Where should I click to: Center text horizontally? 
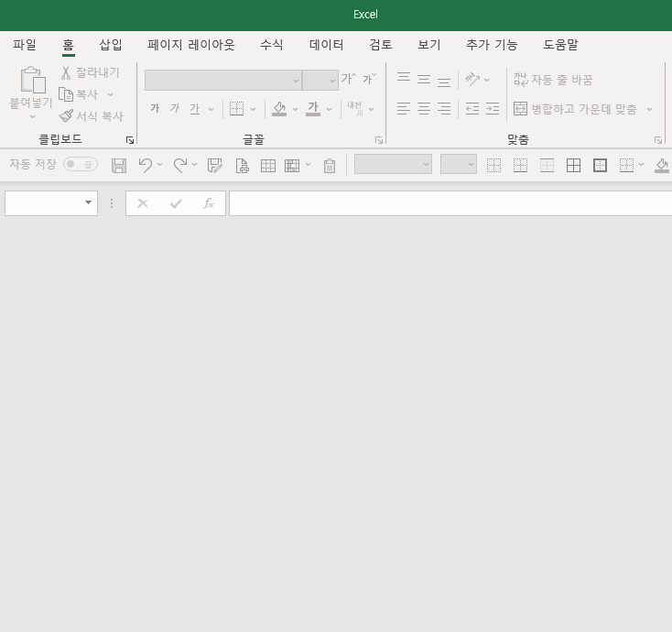(423, 109)
